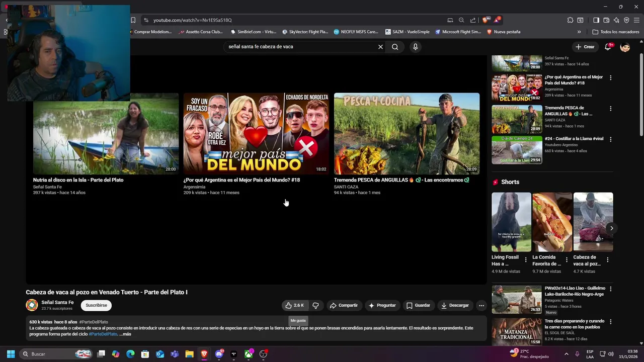Viewport: 644px width, 362px height.
Task: Start voice search with the microphone icon
Action: tap(415, 47)
